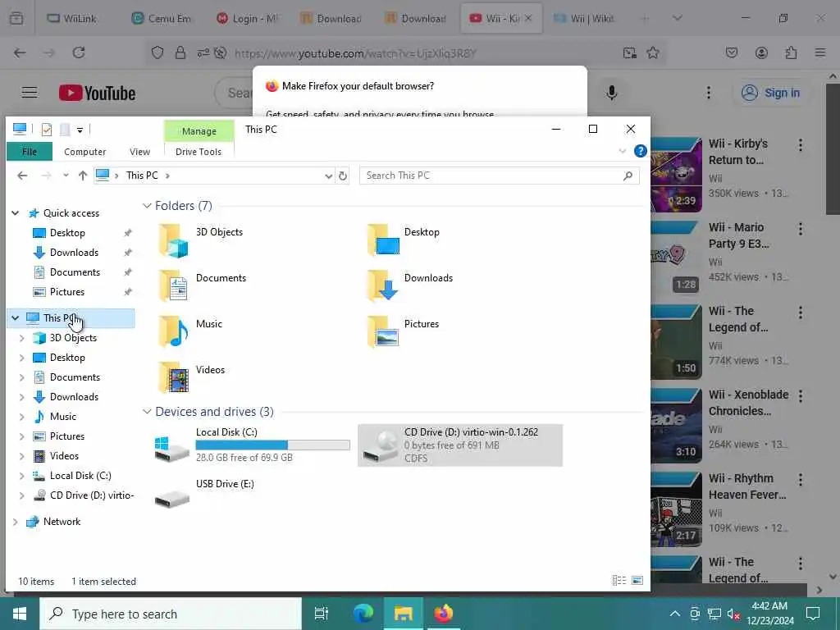Open Microsoft Edge from the taskbar
Screen dimensions: 840x630
(x=363, y=613)
